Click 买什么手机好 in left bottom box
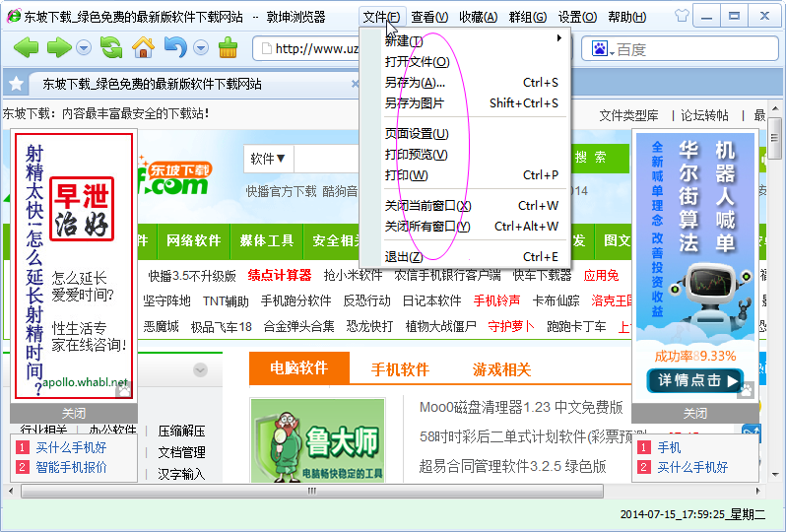The image size is (786, 532). (x=71, y=447)
